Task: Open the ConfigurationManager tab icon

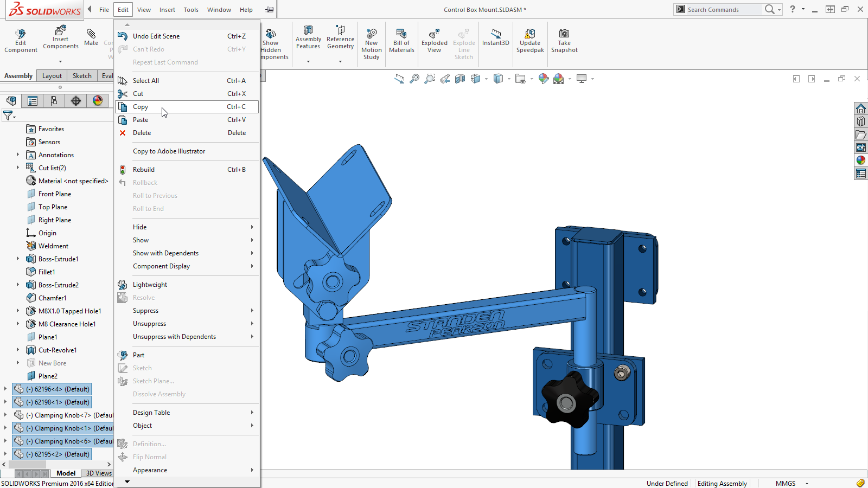Action: coord(54,101)
